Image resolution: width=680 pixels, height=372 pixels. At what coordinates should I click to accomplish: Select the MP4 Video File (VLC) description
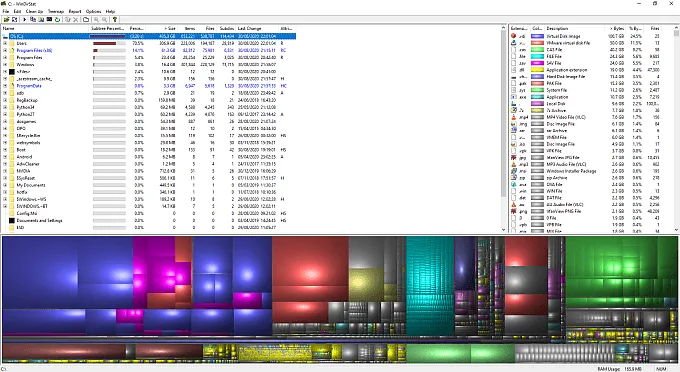[566, 117]
